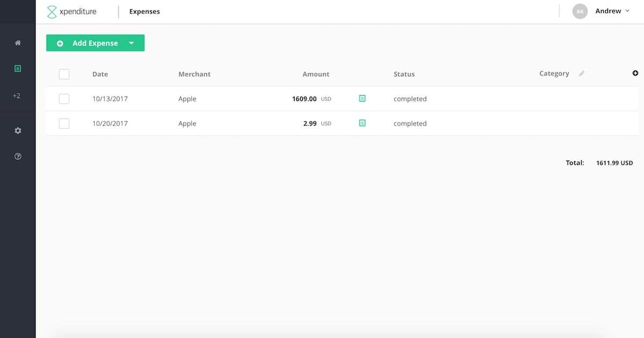The width and height of the screenshot is (644, 338).
Task: Click the AK avatar circle
Action: tap(580, 11)
